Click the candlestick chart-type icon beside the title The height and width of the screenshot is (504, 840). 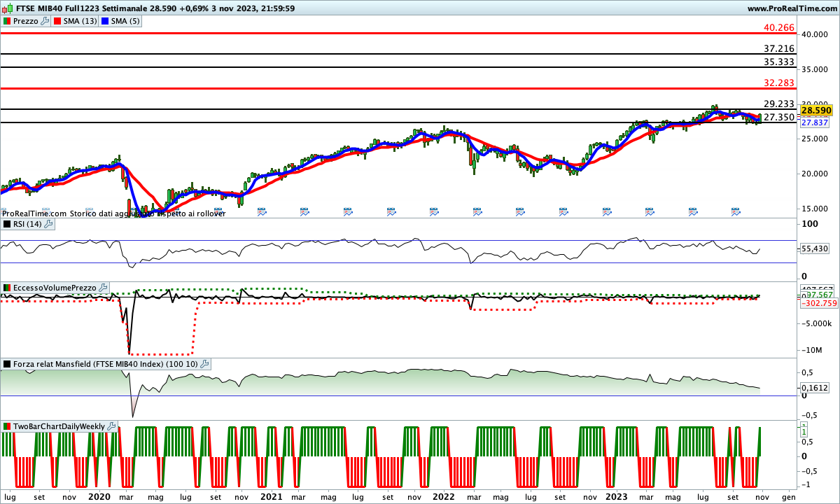click(x=6, y=8)
